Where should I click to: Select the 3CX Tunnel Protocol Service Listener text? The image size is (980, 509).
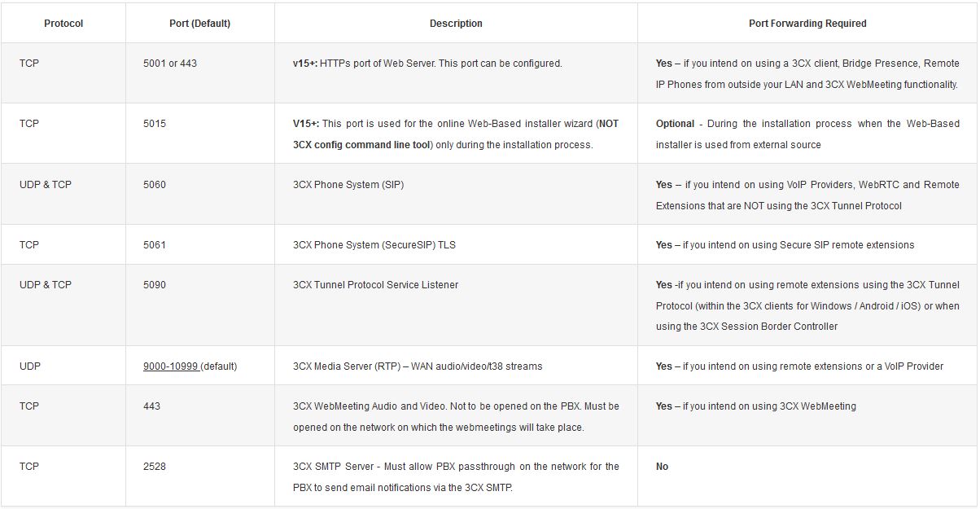(x=375, y=285)
